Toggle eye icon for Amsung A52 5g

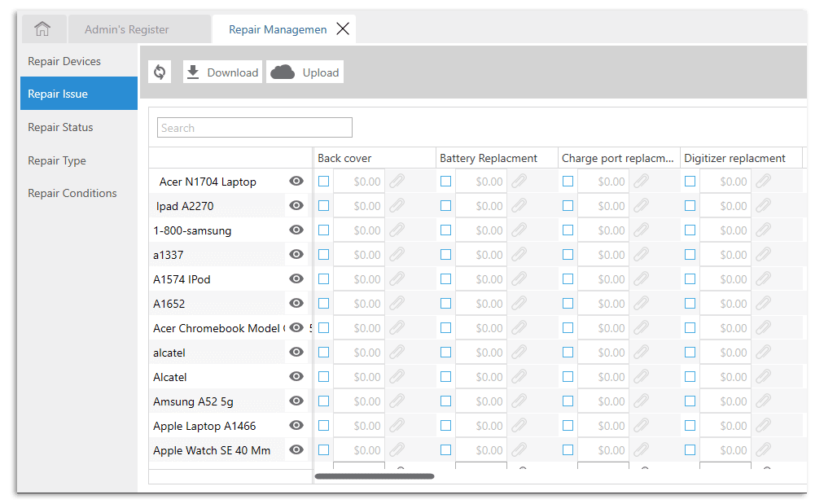point(296,401)
